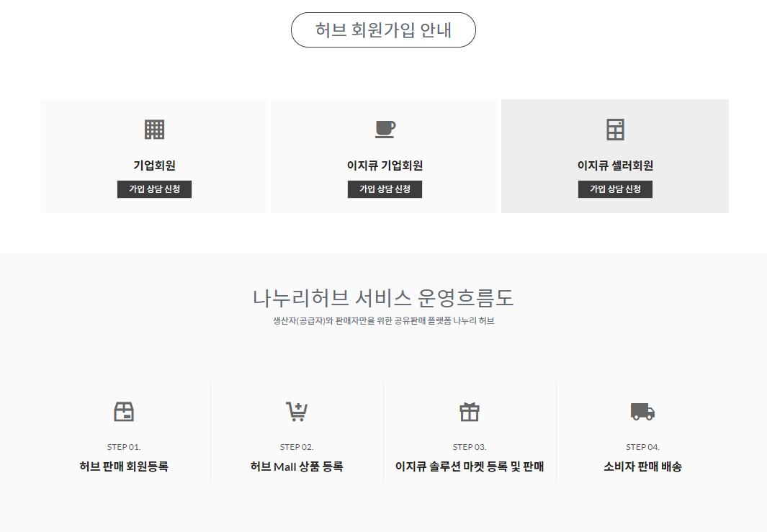The height and width of the screenshot is (532, 767).
Task: Click the 허브 회원가입 안내 rounded button
Action: [x=383, y=30]
